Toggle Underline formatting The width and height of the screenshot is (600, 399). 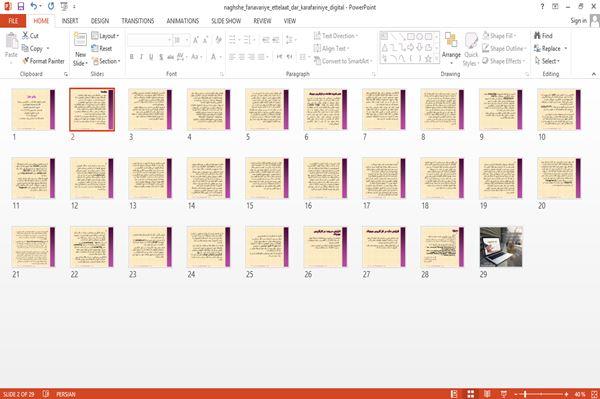tap(151, 57)
